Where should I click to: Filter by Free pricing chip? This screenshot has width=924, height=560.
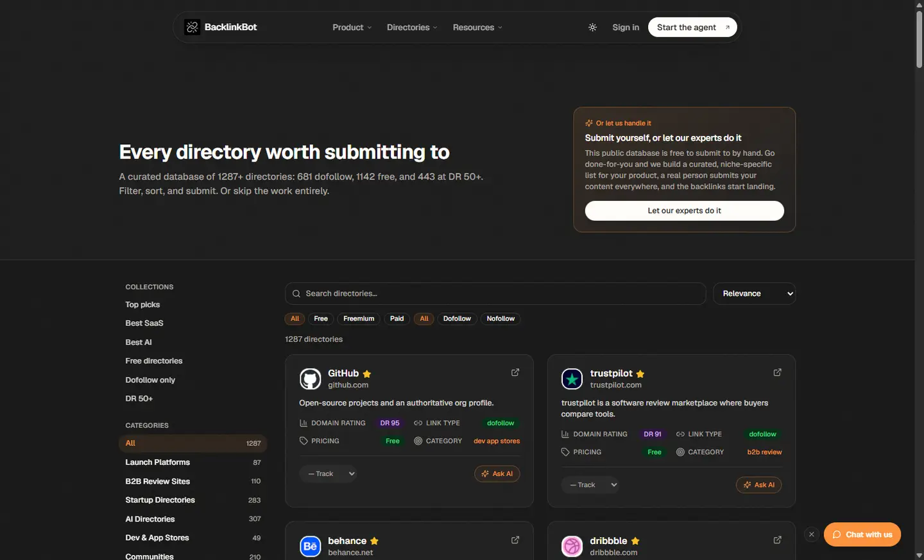321,319
